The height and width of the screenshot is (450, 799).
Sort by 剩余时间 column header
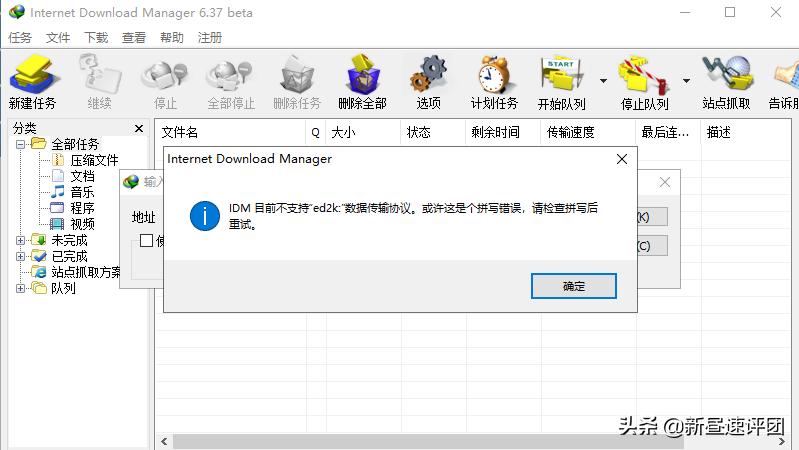point(503,133)
